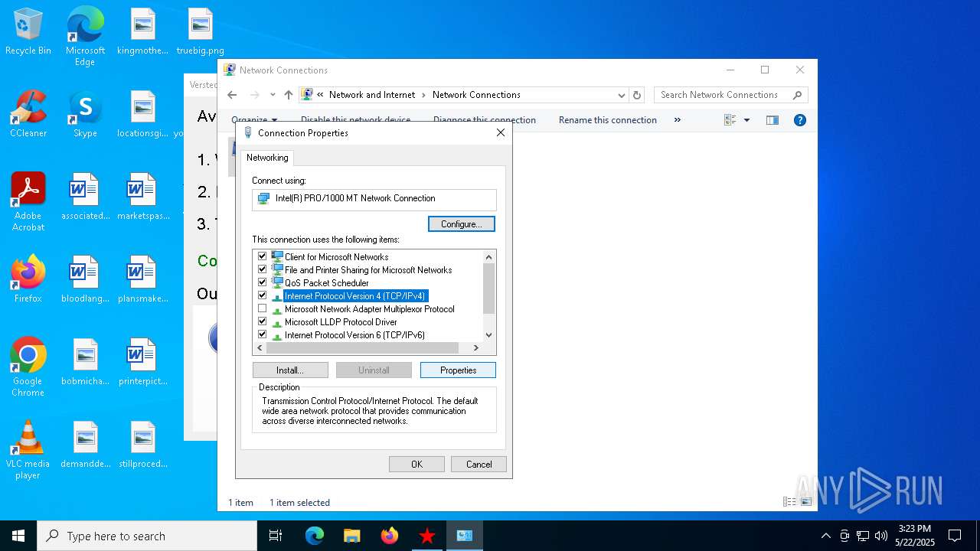Open CCleaner desktop shortcut
980x551 pixels.
[28, 115]
